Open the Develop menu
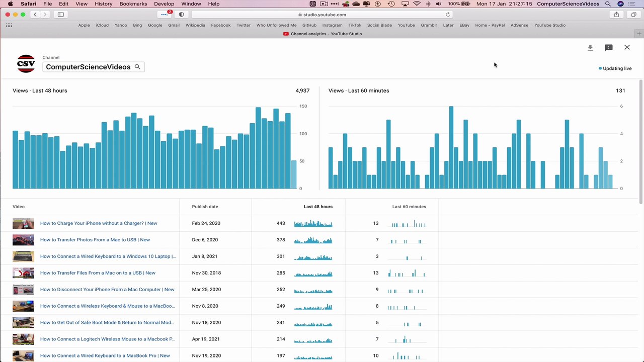Image resolution: width=644 pixels, height=362 pixels. pyautogui.click(x=164, y=4)
